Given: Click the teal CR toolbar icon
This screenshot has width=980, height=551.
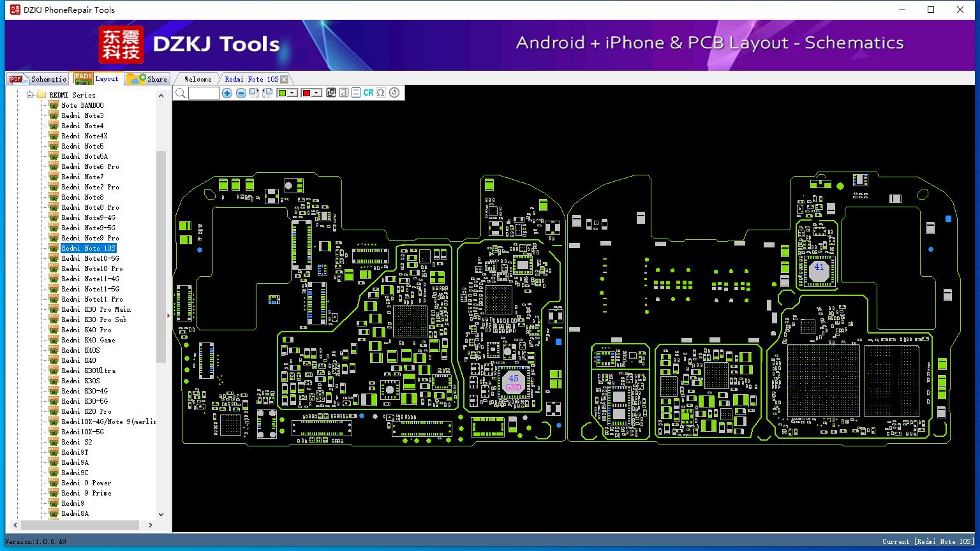Looking at the screenshot, I should [368, 93].
